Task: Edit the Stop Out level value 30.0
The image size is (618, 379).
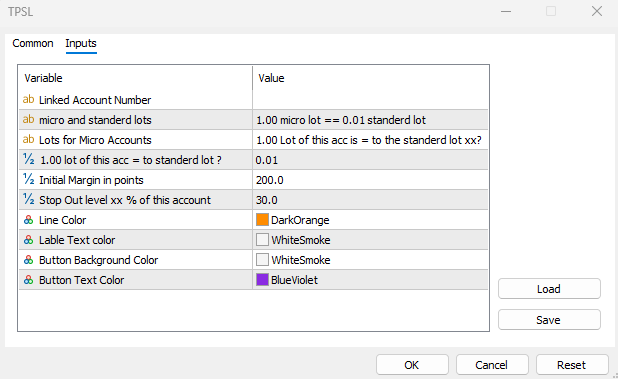Action: point(370,200)
